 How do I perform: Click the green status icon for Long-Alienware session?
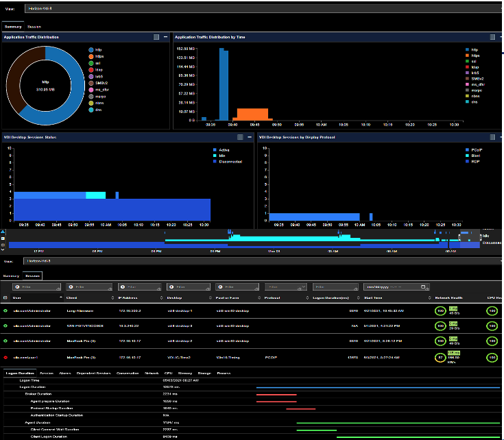tap(5, 310)
